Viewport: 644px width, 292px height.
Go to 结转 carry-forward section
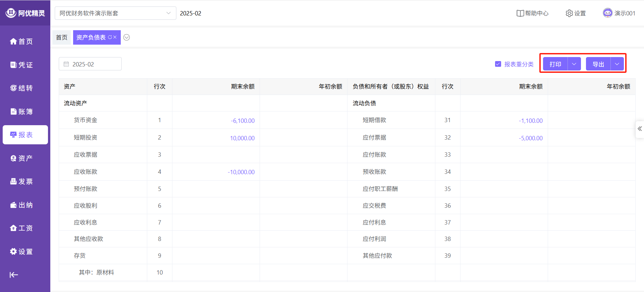22,88
